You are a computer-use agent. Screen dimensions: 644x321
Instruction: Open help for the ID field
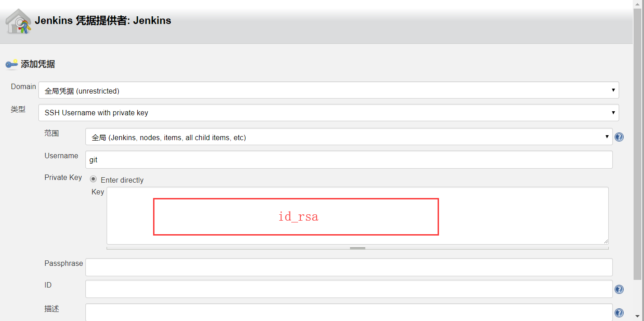coord(619,289)
